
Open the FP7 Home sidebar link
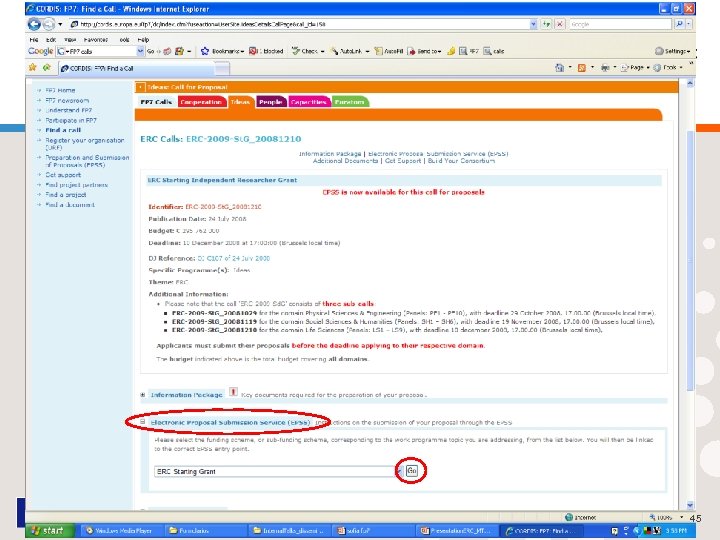(x=60, y=90)
